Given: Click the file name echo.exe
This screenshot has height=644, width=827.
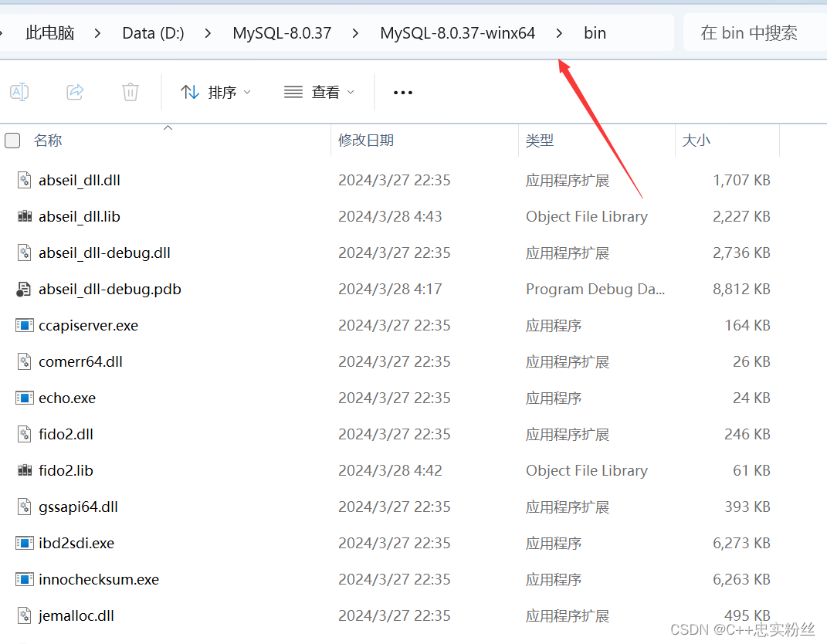Looking at the screenshot, I should (67, 398).
